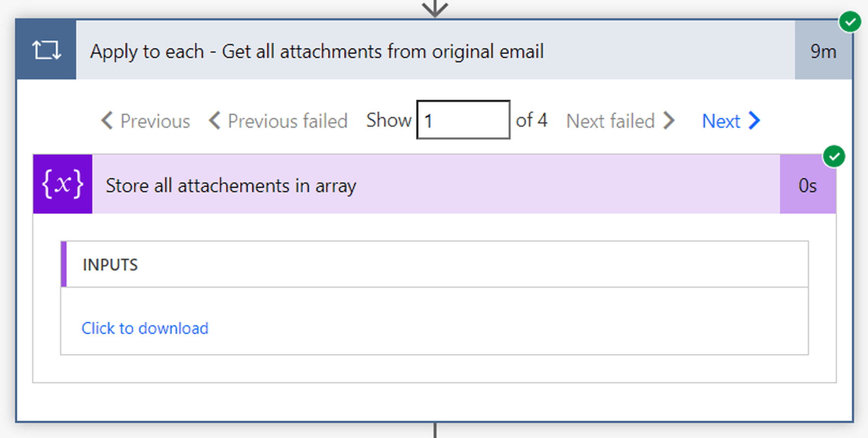
Task: Click the Store action's green success checkmark
Action: 834,156
